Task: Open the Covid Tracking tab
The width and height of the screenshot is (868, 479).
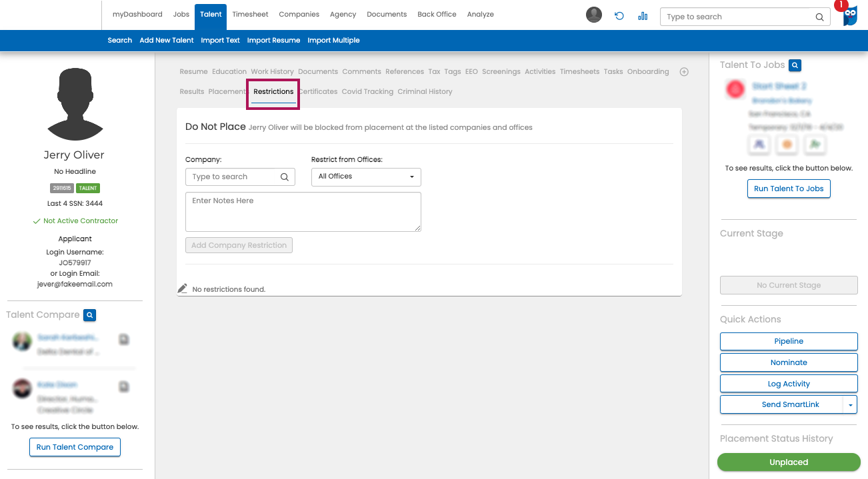Action: click(367, 92)
